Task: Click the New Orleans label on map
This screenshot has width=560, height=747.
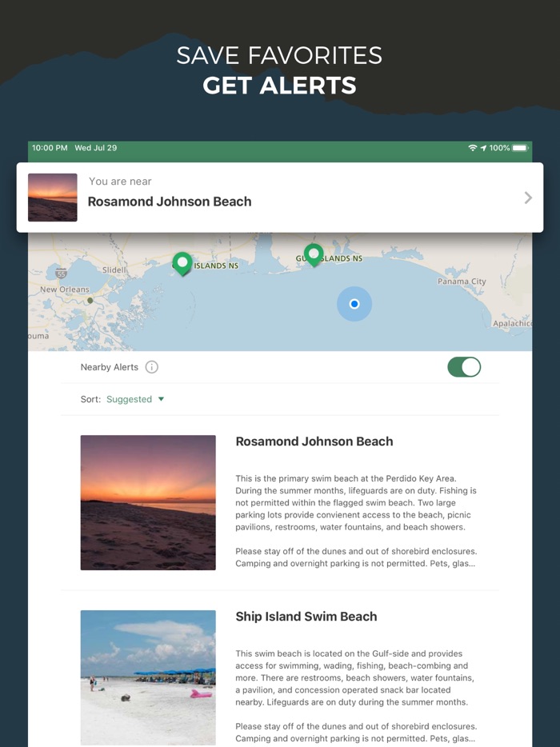Action: click(65, 290)
